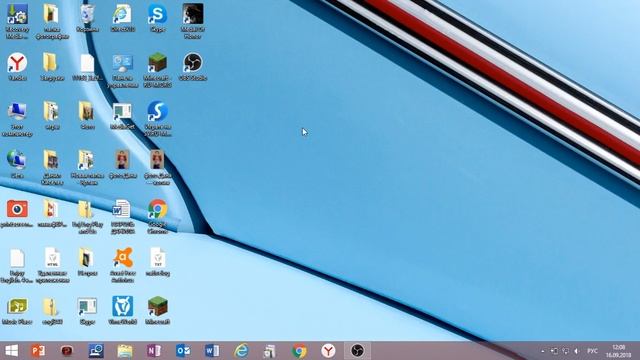Launch Word from the taskbar
The width and height of the screenshot is (640, 360).
pos(212,351)
